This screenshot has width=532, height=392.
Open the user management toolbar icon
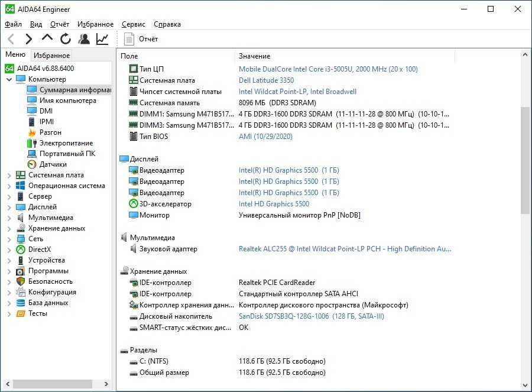pyautogui.click(x=84, y=39)
